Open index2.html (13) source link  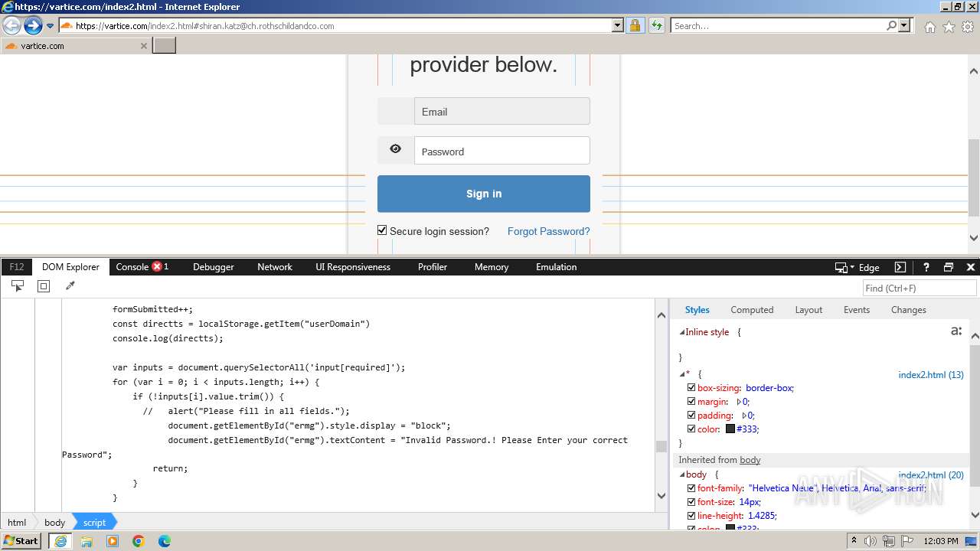click(x=931, y=375)
